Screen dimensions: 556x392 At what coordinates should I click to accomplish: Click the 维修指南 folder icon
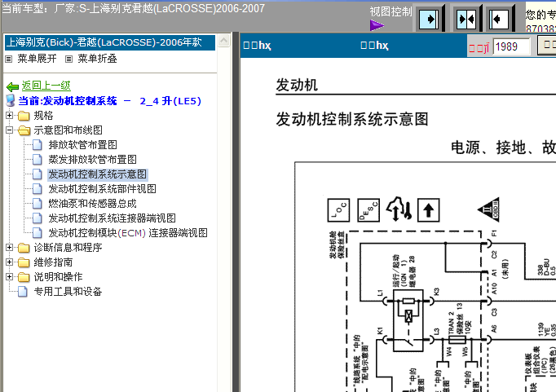24,262
